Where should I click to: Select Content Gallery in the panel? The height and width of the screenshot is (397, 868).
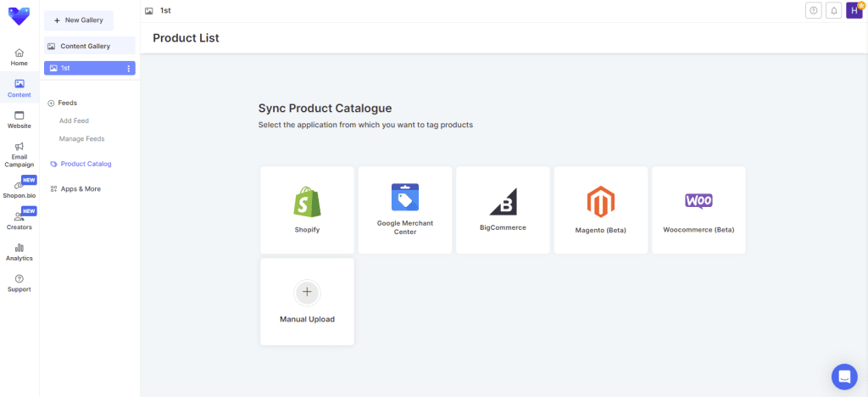[85, 46]
